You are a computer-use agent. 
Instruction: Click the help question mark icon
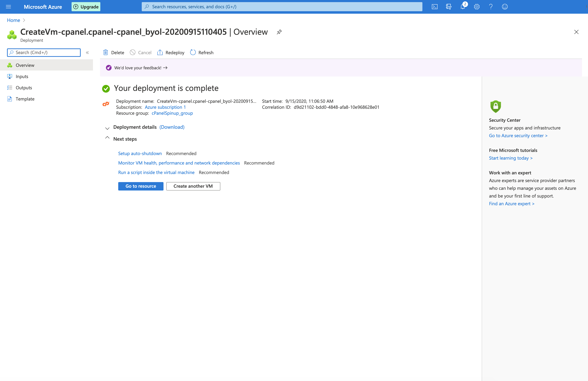tap(491, 7)
